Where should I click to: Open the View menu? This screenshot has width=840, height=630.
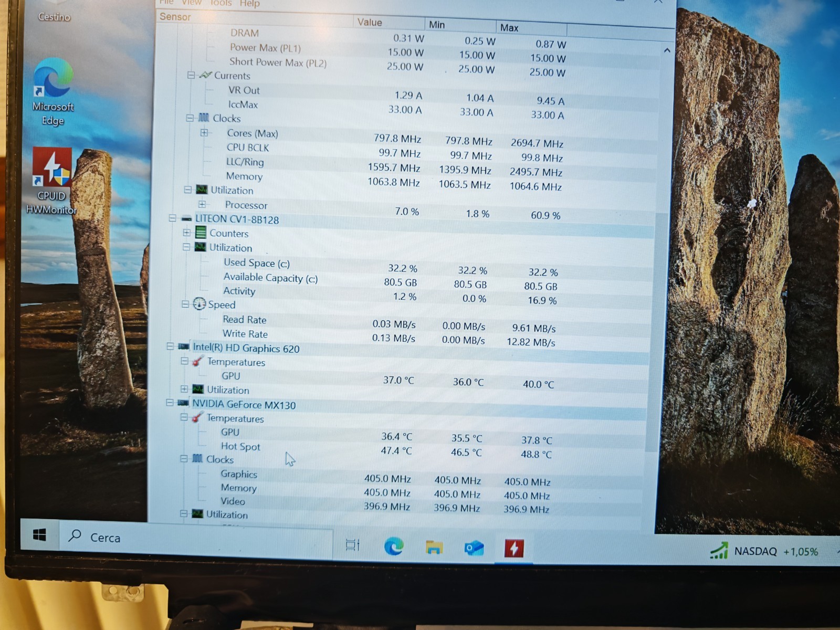click(x=192, y=3)
